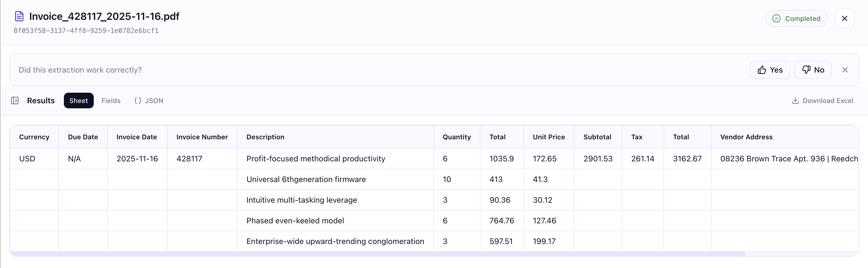This screenshot has height=268, width=868.
Task: Click the Invoice Number column header
Action: [x=202, y=137]
